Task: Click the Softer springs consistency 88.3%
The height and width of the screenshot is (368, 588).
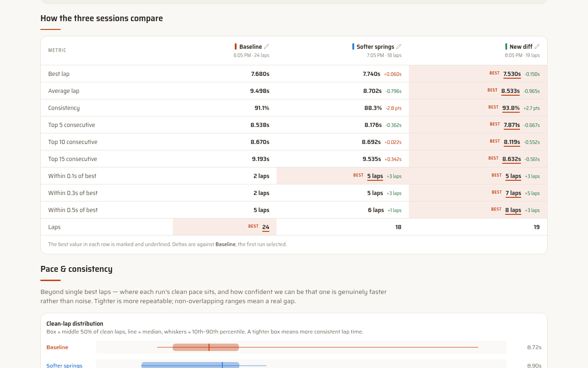Action: point(373,108)
